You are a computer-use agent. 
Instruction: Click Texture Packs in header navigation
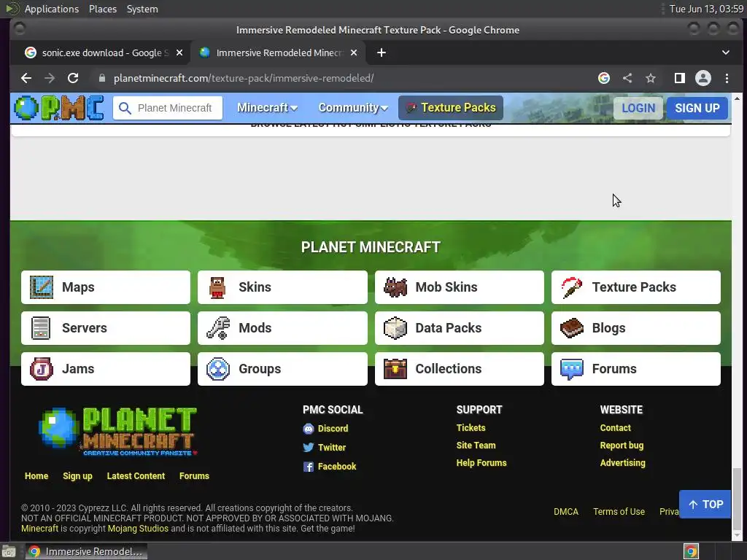(451, 108)
